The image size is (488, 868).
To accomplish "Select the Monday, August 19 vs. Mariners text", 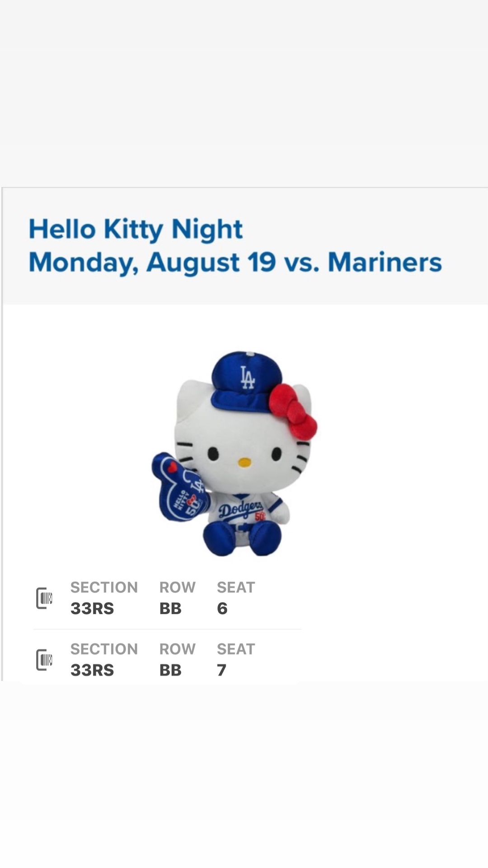I will (235, 262).
